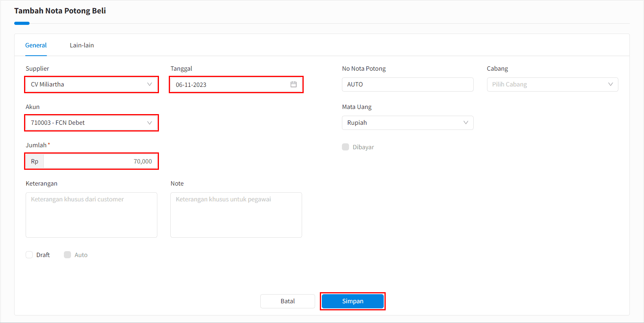Toggle the Auto checkbox
The width and height of the screenshot is (644, 323).
point(67,255)
